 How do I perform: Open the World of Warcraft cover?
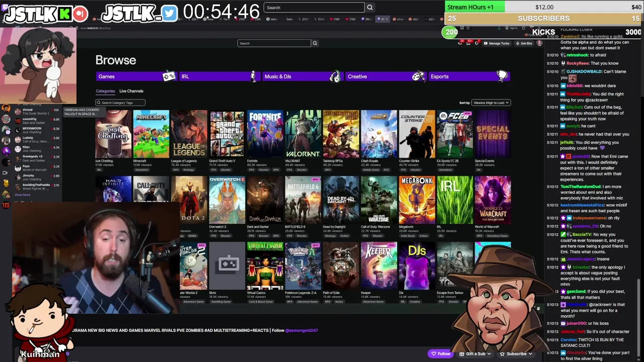tap(493, 200)
